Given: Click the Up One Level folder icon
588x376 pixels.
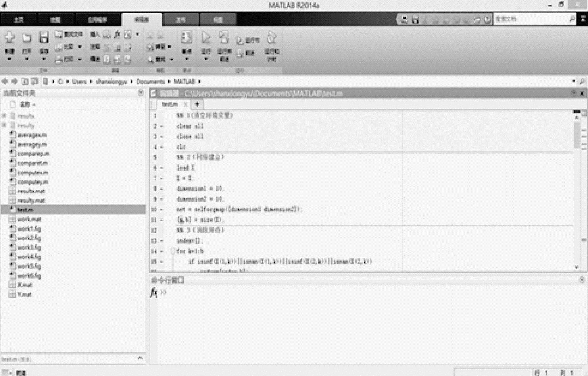Looking at the screenshot, I should click(25, 81).
